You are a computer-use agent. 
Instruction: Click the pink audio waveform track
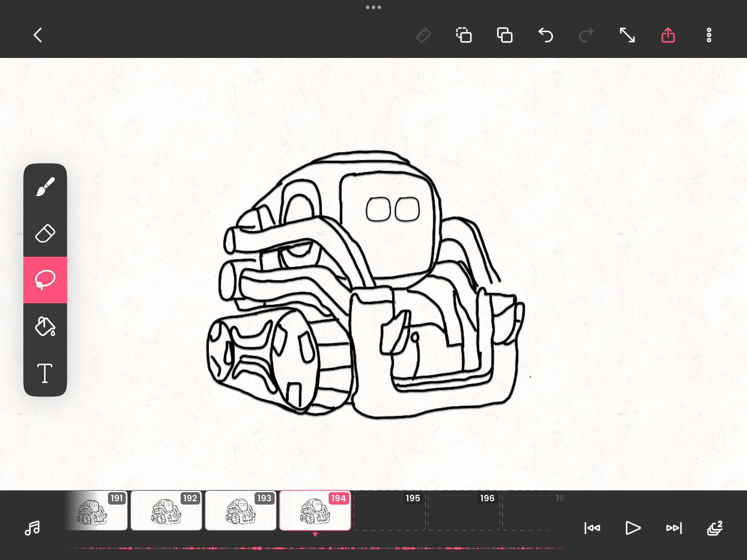[315, 548]
